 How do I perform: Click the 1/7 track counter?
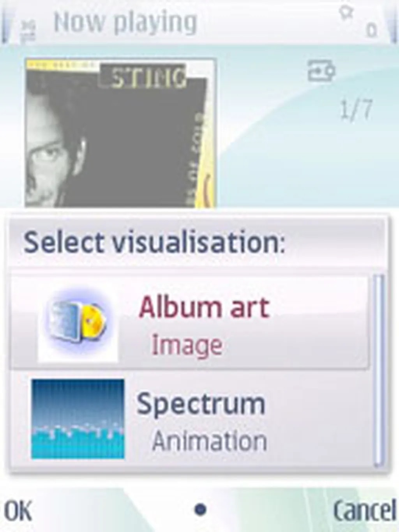pos(356,110)
